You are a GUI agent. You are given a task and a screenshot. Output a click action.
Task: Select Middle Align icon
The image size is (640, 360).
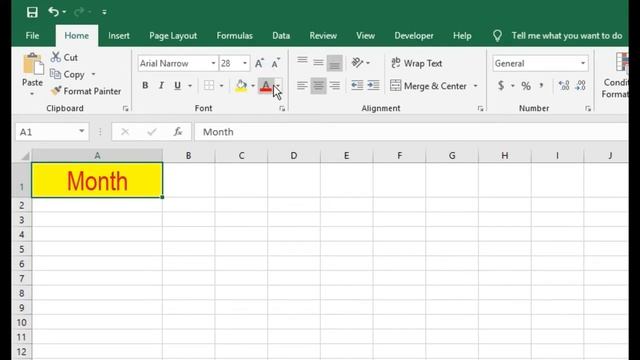tap(318, 63)
